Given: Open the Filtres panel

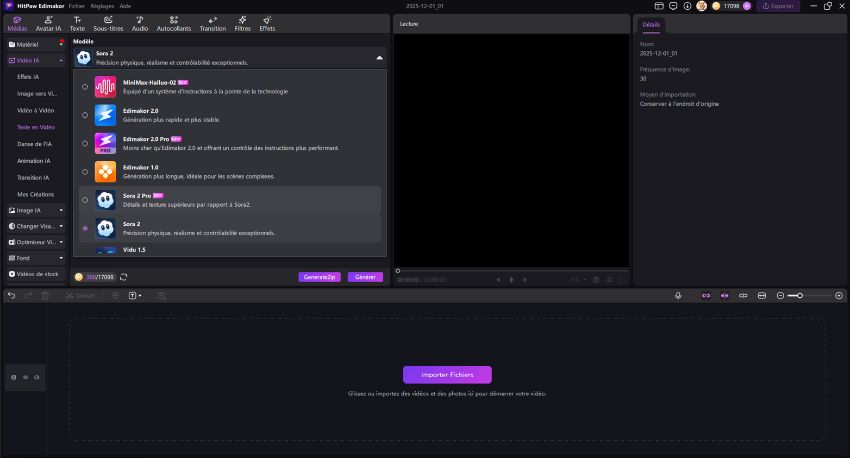Looking at the screenshot, I should coord(242,24).
